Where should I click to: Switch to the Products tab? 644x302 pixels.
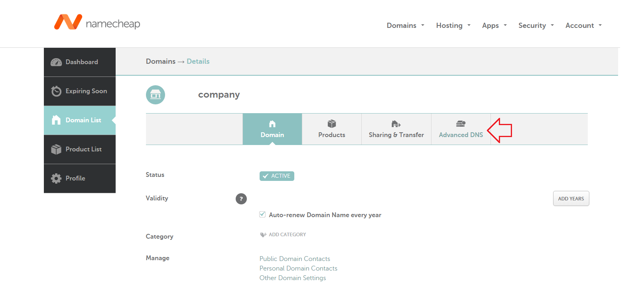[332, 129]
